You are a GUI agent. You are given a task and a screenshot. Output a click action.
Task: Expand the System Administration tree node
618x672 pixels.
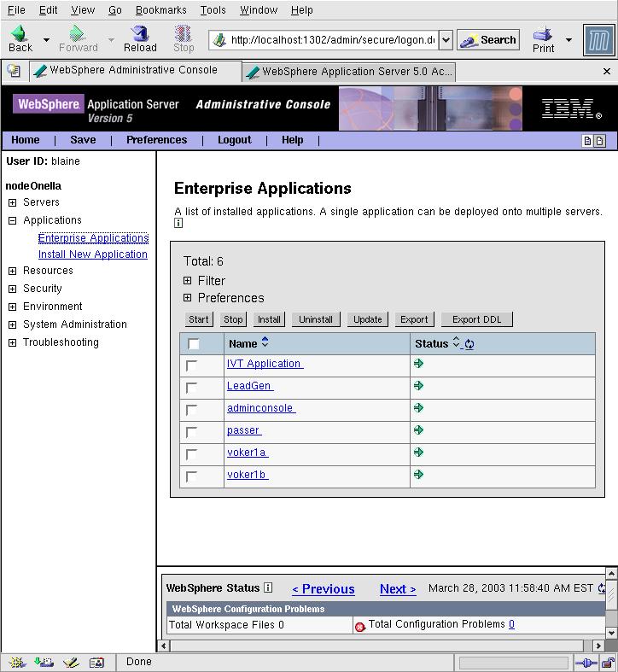click(x=13, y=324)
